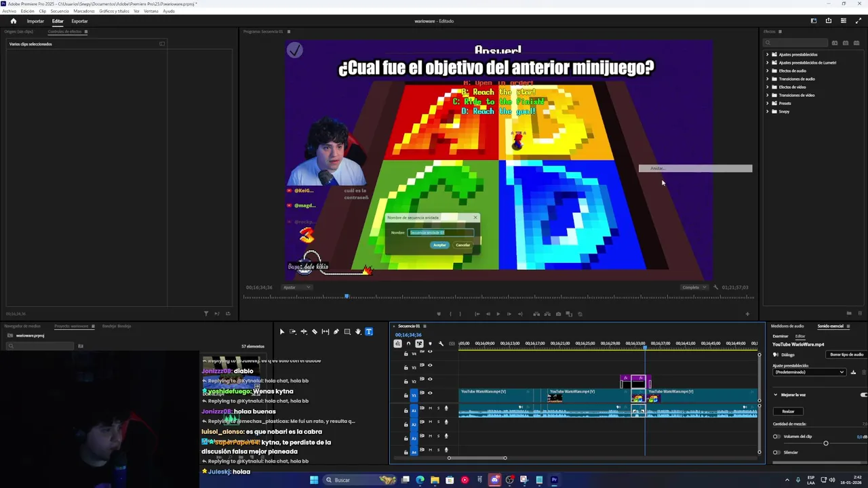Toggle timeline snapping magnet
Viewport: 868px width, 488px height.
tap(408, 344)
